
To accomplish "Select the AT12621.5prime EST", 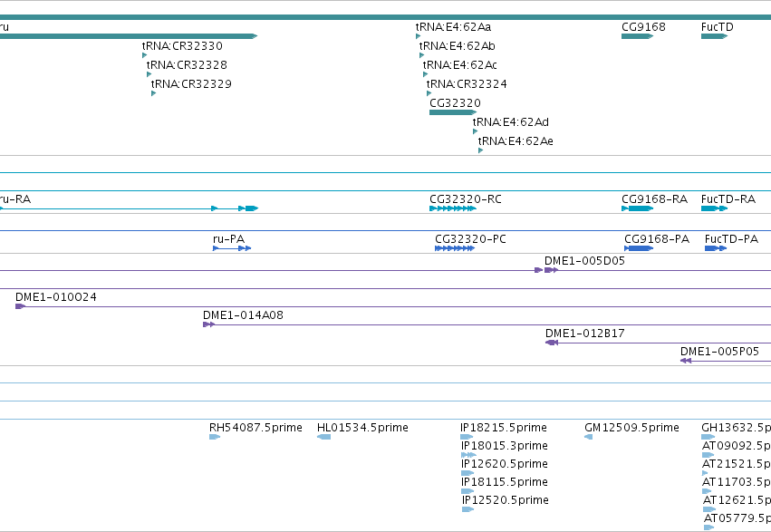I will pyautogui.click(x=709, y=509).
